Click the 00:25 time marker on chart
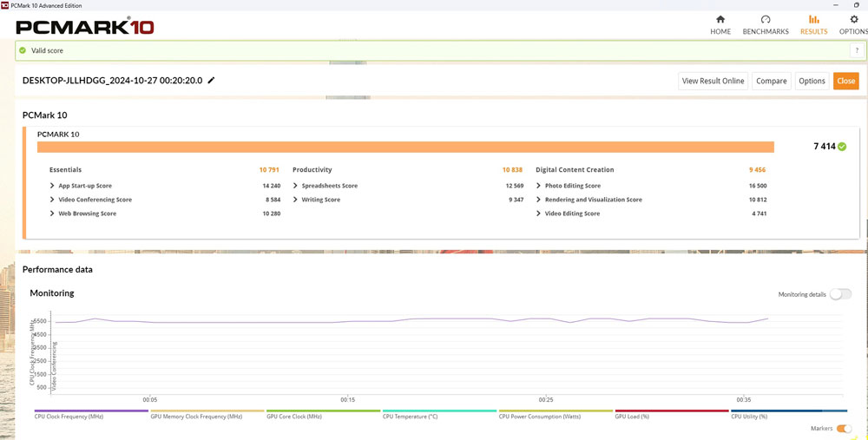Viewport: 868px width, 440px height. coord(546,399)
